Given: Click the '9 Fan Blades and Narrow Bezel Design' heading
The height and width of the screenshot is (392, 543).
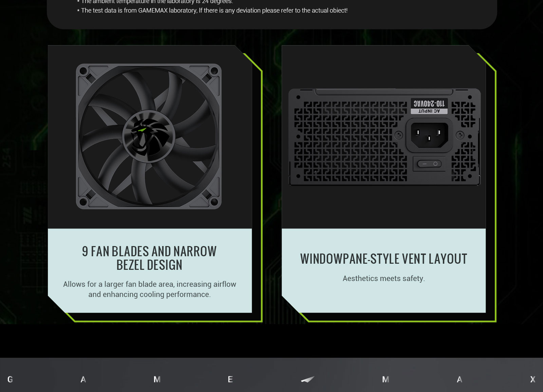Looking at the screenshot, I should [149, 258].
